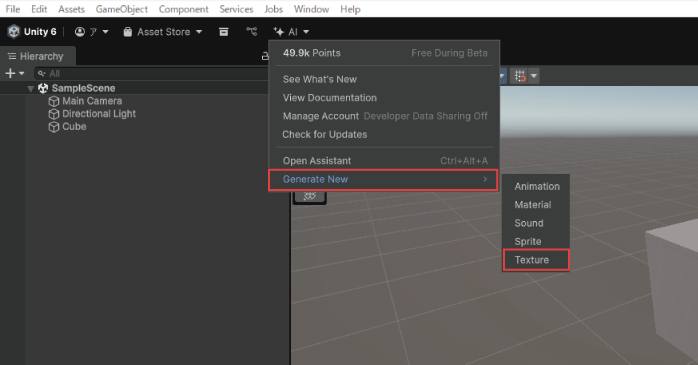Click the Cube object icon
The height and width of the screenshot is (365, 698).
click(54, 127)
